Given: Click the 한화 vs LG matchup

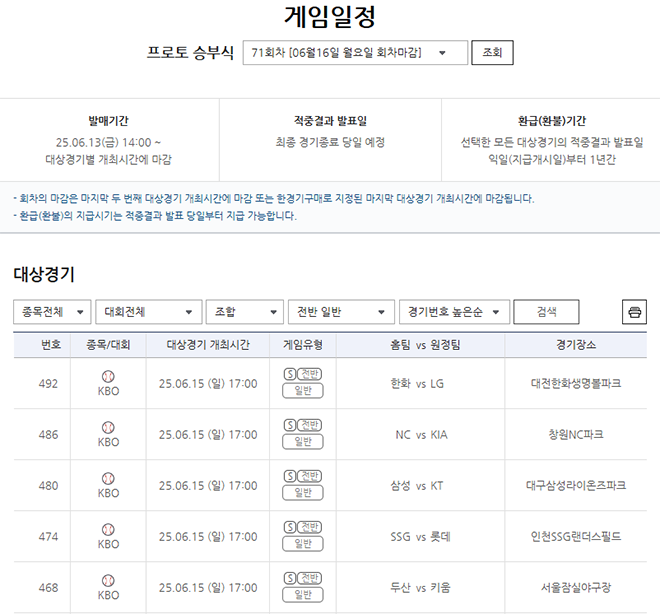Looking at the screenshot, I should tap(417, 384).
